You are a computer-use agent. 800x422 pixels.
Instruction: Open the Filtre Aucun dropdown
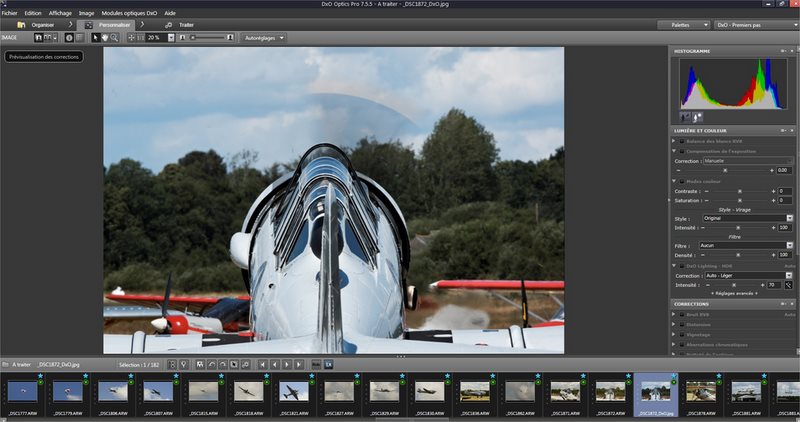pyautogui.click(x=746, y=245)
